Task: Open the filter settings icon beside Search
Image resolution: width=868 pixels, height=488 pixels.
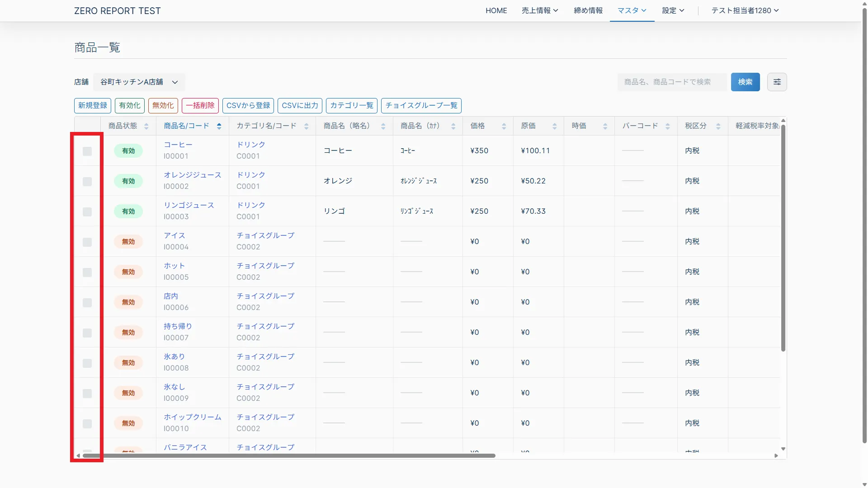Action: tap(777, 82)
